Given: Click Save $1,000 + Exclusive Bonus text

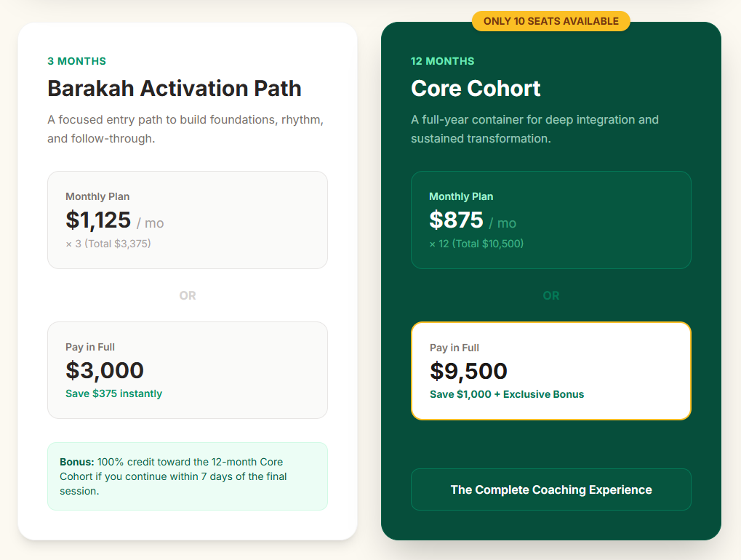Looking at the screenshot, I should click(x=507, y=394).
